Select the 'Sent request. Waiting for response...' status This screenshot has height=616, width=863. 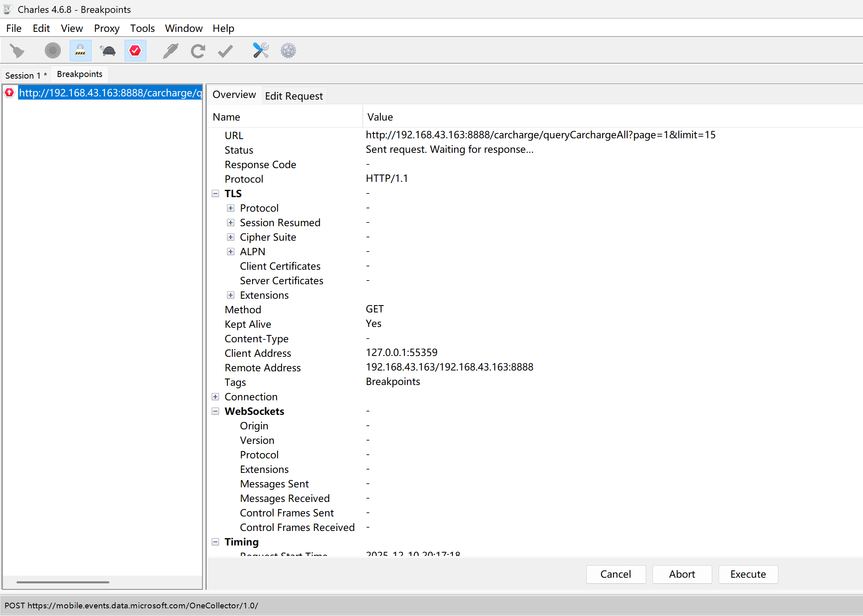point(449,149)
